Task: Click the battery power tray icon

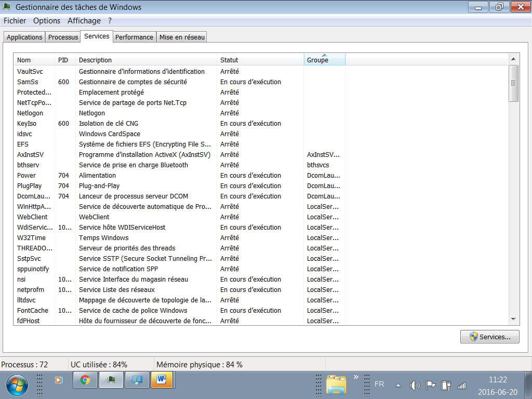Action: coord(446,385)
